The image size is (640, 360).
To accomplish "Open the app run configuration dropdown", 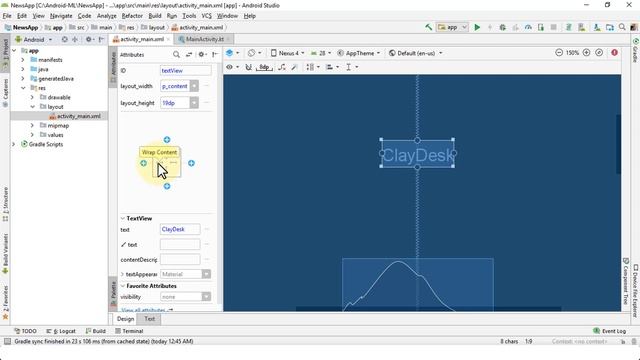I will click(452, 27).
